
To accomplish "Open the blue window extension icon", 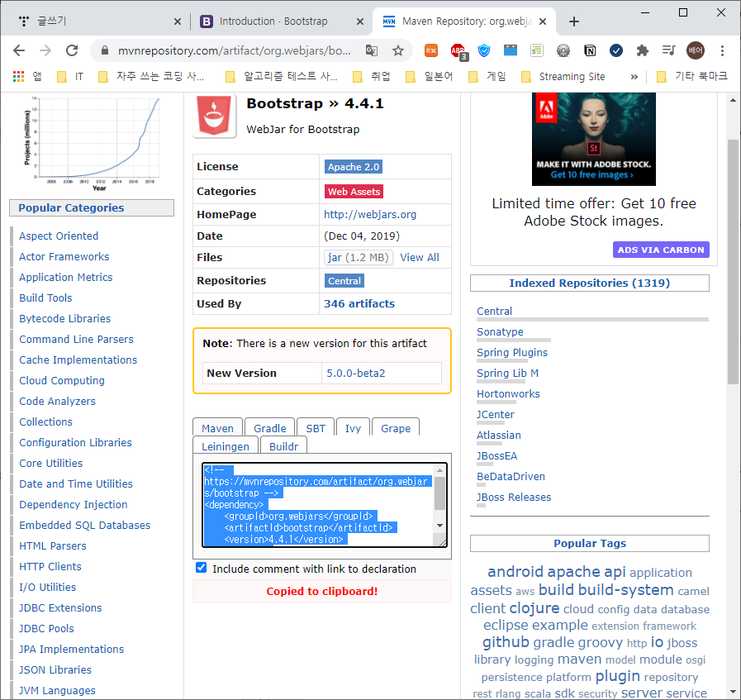I will [x=511, y=50].
